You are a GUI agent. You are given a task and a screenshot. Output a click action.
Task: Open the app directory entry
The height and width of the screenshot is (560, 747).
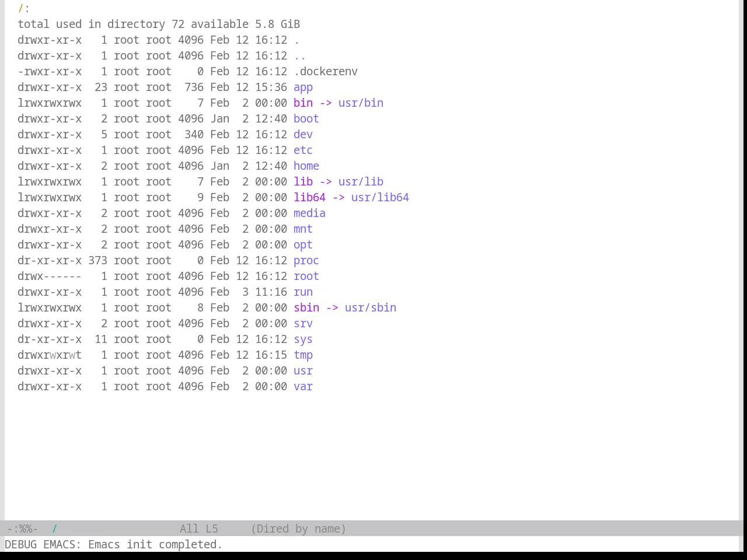click(x=303, y=87)
